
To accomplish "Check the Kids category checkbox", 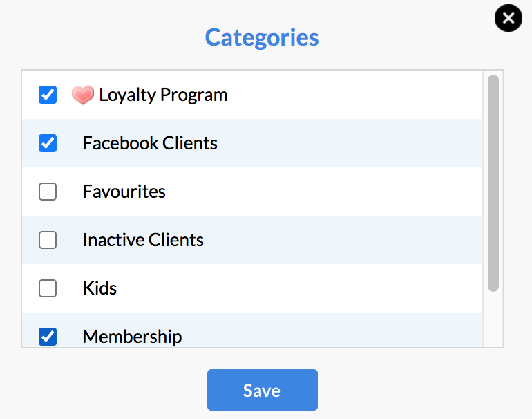I will point(48,288).
